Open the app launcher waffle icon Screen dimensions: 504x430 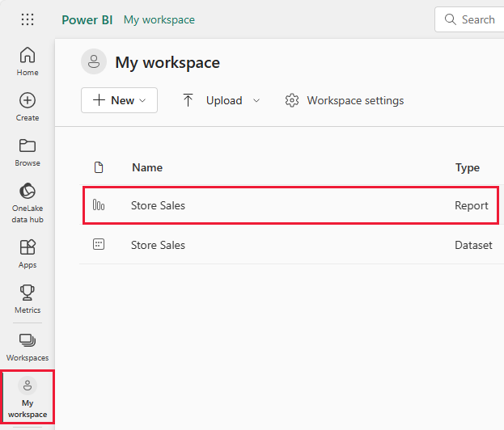click(28, 19)
